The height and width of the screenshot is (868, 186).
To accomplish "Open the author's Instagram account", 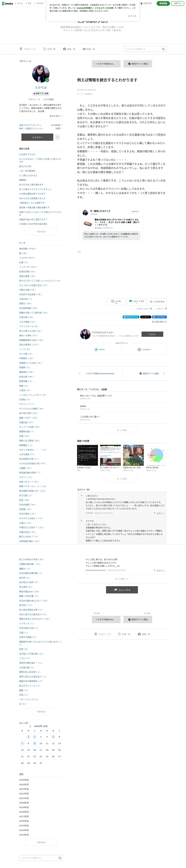I will pos(144,349).
